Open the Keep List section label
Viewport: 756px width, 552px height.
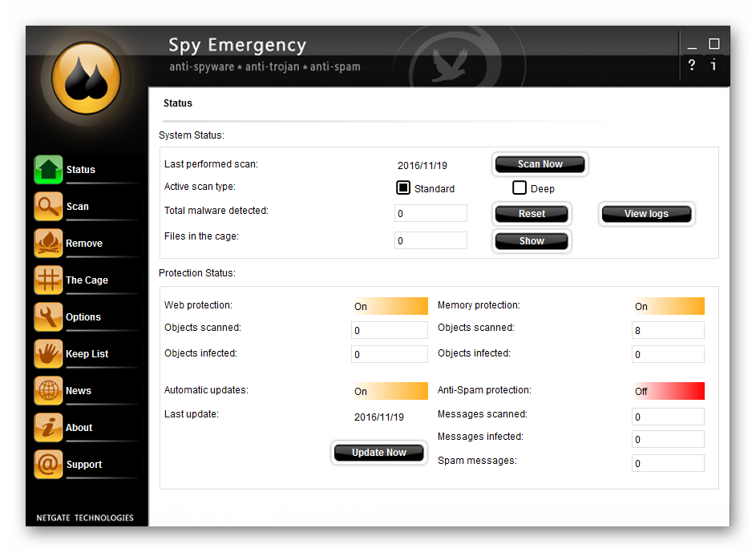87,353
